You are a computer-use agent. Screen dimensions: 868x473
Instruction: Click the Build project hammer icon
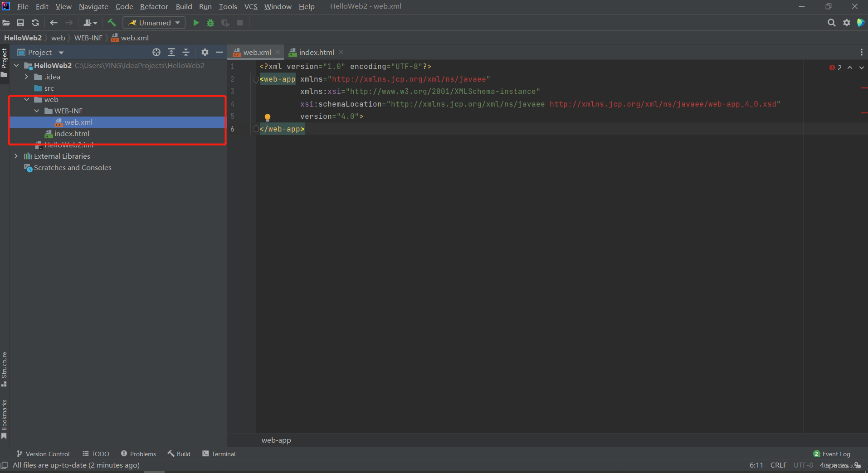[112, 23]
